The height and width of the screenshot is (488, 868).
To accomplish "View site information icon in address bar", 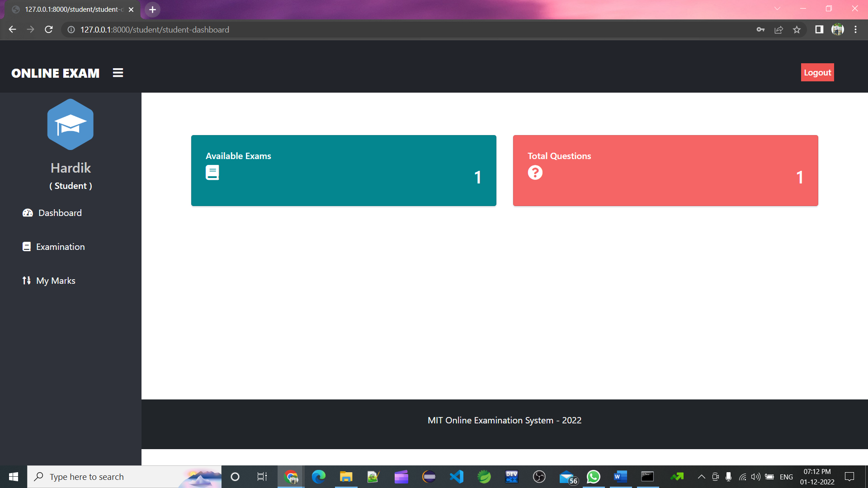I will point(71,29).
